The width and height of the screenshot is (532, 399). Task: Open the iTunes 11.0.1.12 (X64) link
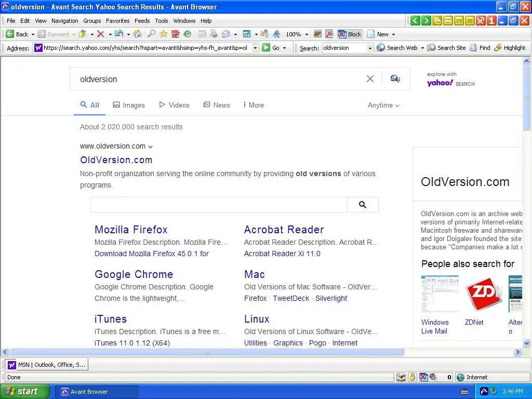point(132,343)
